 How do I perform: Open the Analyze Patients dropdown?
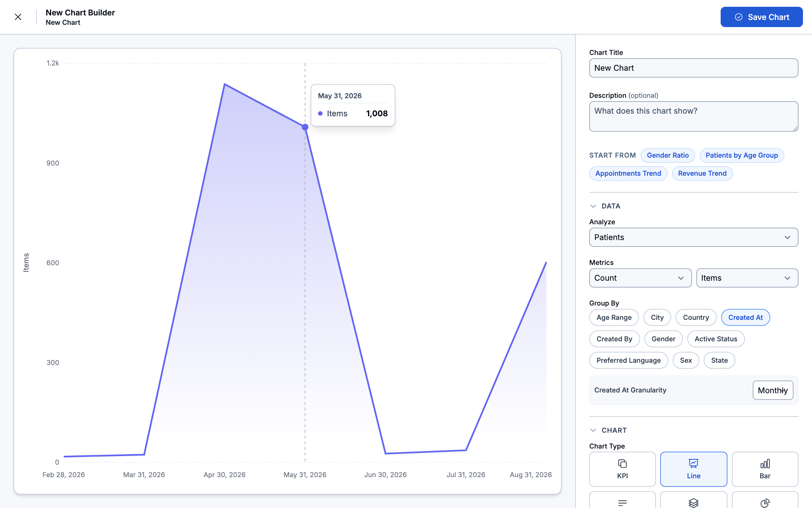coord(694,237)
